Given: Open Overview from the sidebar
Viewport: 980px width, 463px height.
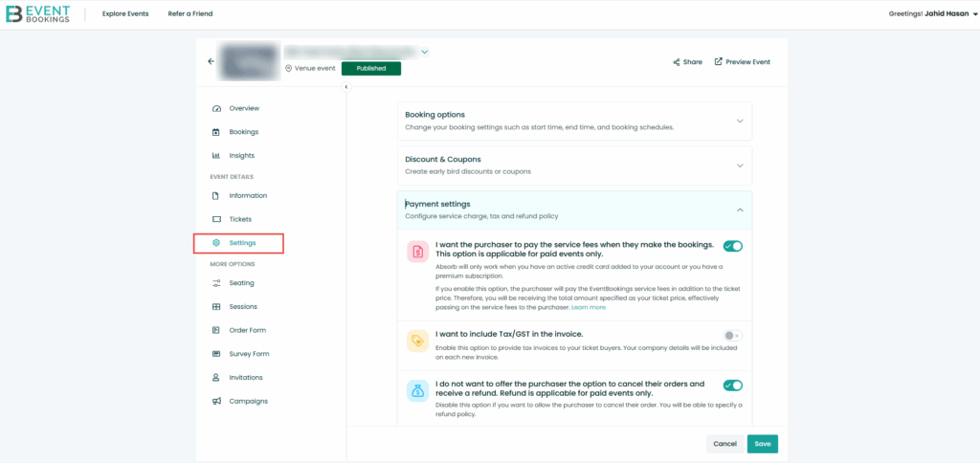Looking at the screenshot, I should tap(243, 108).
